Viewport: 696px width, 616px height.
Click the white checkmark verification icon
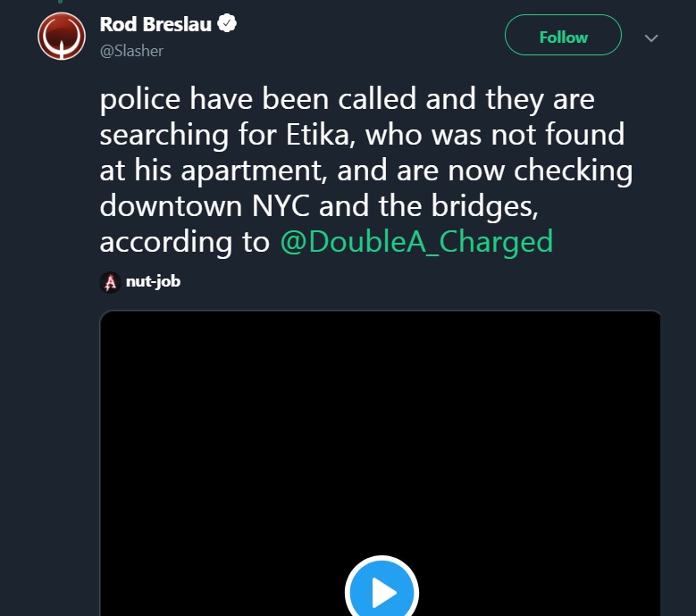[227, 23]
